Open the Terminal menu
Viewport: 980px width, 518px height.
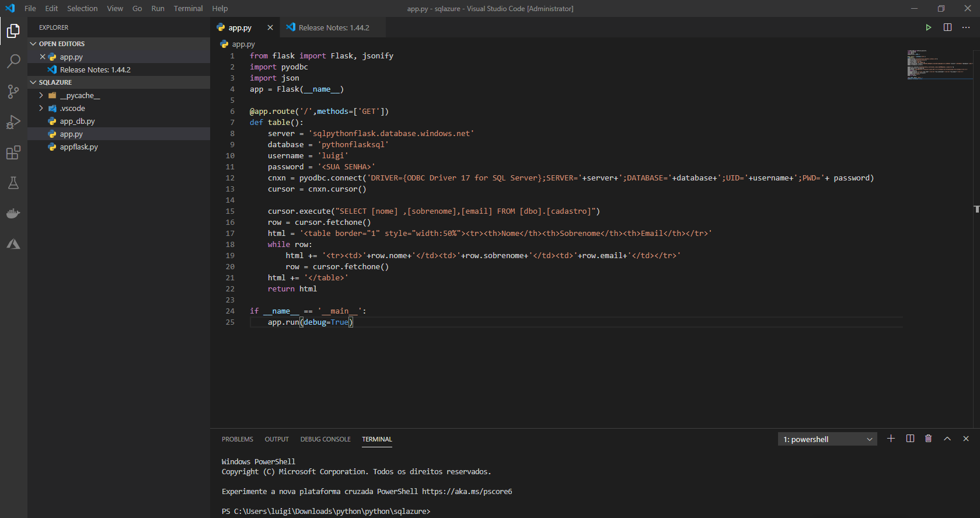[x=188, y=8]
